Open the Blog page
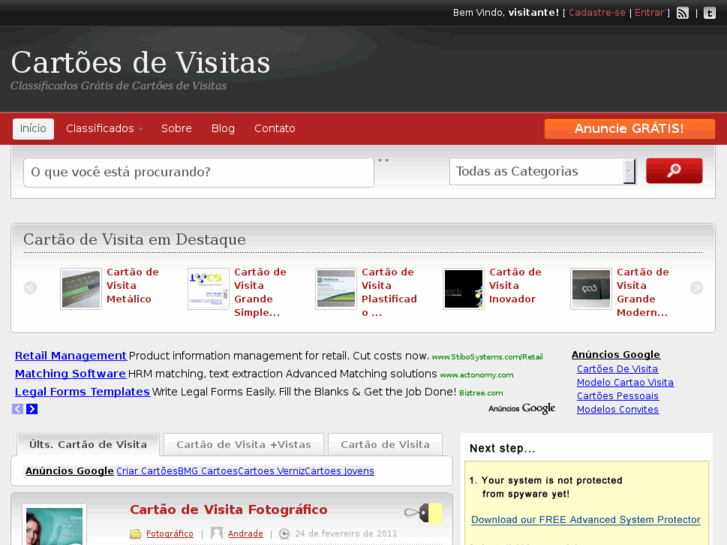Viewport: 727px width, 545px height. (223, 128)
